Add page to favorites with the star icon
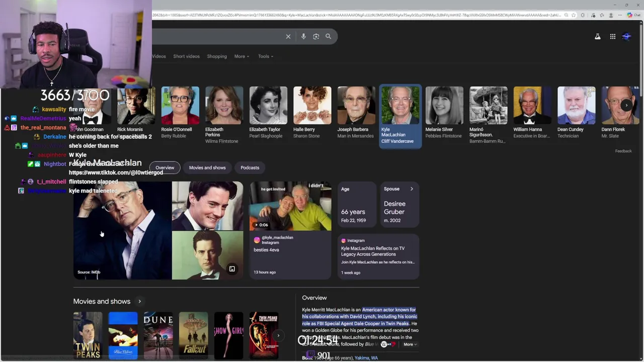644x362 pixels. [x=574, y=15]
